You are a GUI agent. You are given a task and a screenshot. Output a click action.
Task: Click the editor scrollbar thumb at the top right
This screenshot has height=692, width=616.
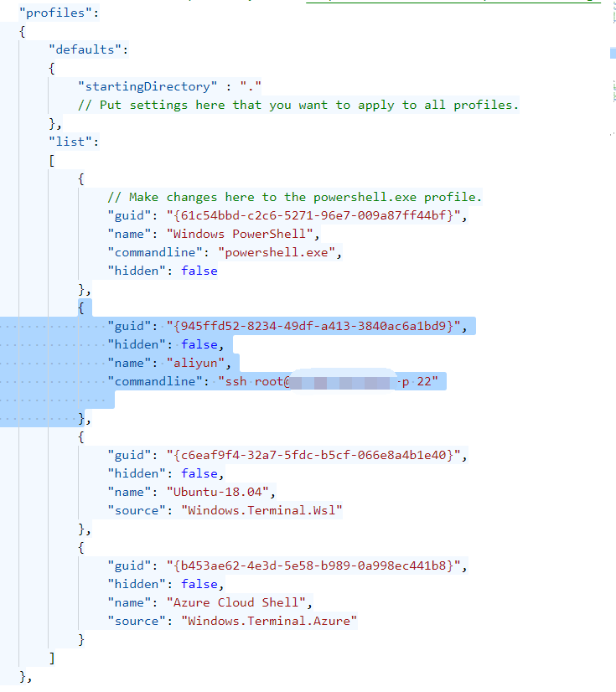[x=613, y=53]
